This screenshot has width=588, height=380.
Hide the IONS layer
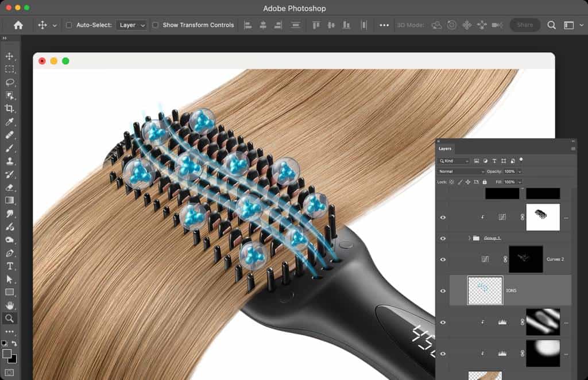(443, 291)
